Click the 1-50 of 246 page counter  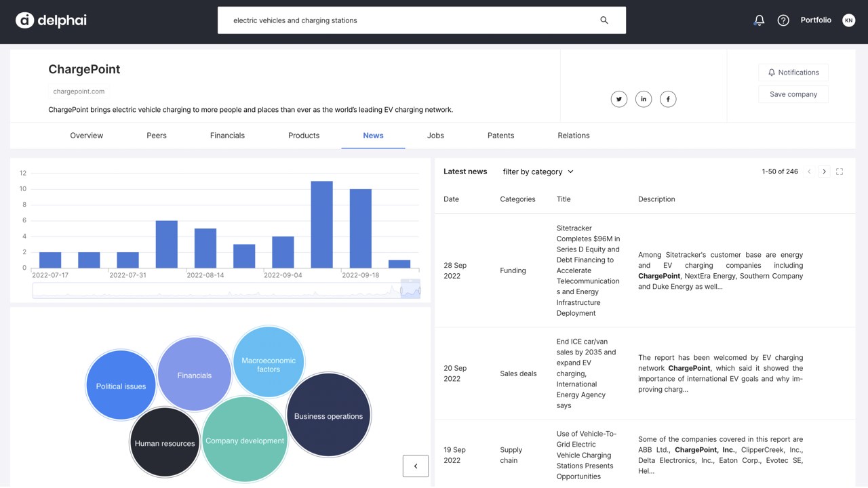(780, 171)
